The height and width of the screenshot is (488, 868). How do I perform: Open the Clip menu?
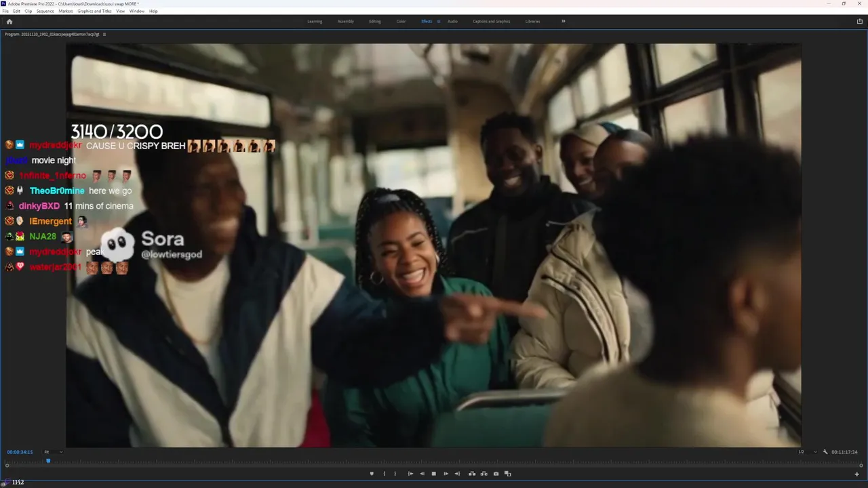(x=28, y=11)
